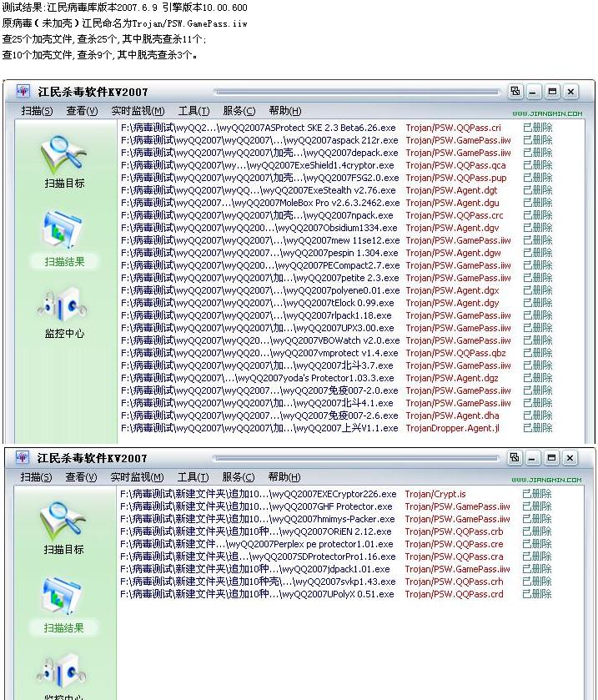
Task: Open 帮助(H) menu in upper window
Action: 285,111
